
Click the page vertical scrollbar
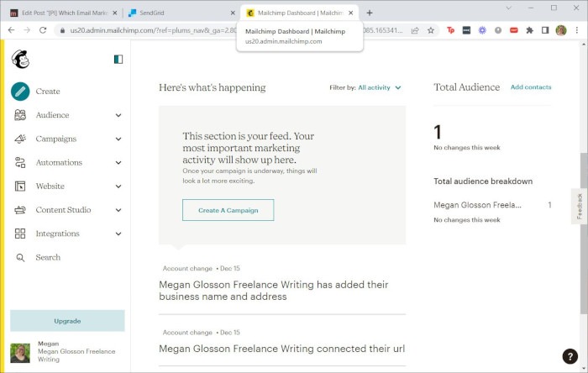click(584, 233)
